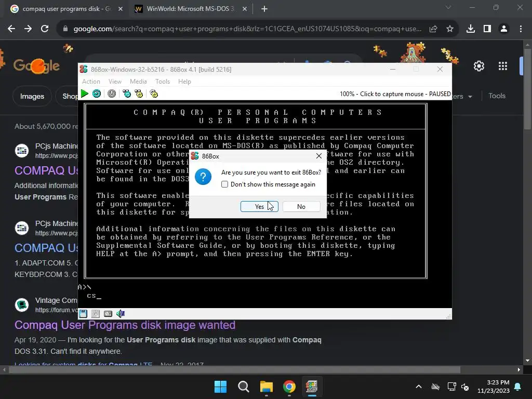Open Google search Tools

(497, 96)
